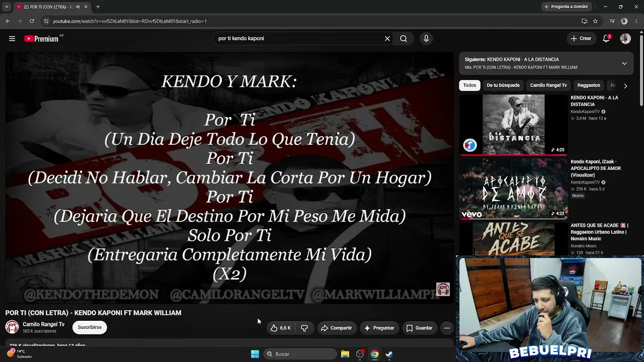Open the Chrome profile avatar
The image size is (644, 362).
click(624, 21)
